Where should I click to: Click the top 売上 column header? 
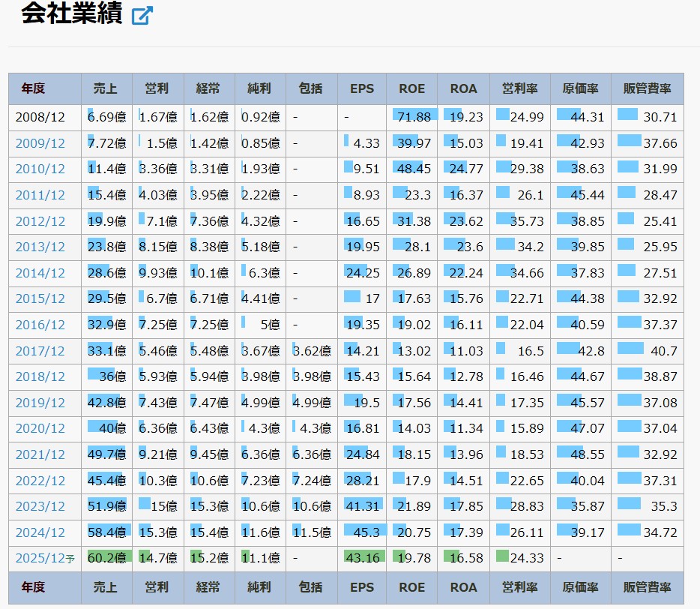(x=106, y=88)
